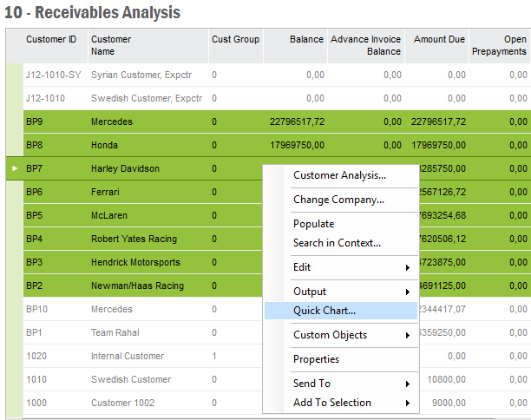Open the Add To Selection submenu

(332, 403)
